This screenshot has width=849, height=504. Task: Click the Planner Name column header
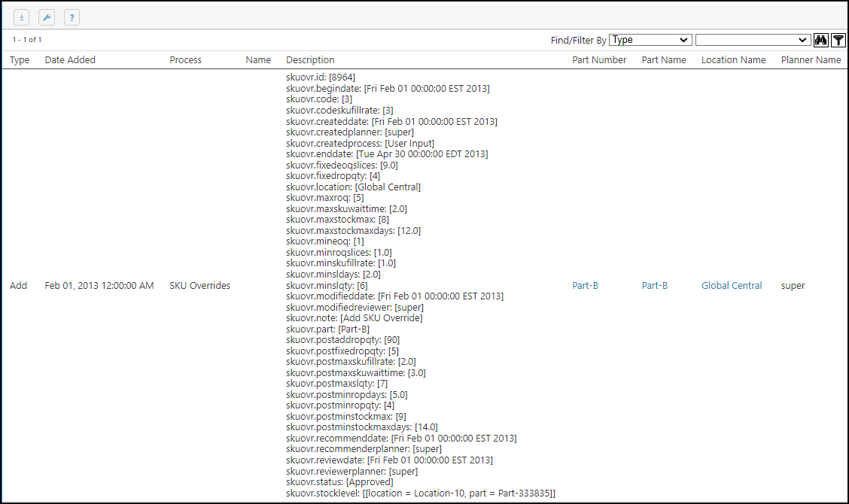coord(811,60)
